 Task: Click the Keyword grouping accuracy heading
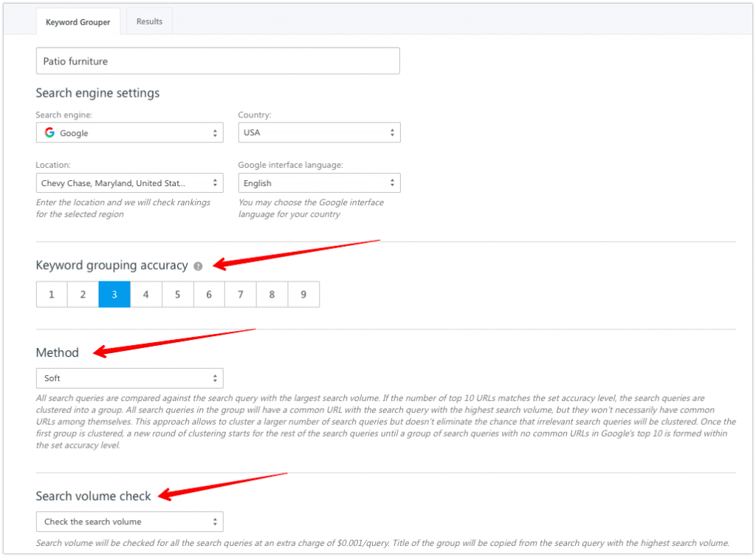click(112, 265)
